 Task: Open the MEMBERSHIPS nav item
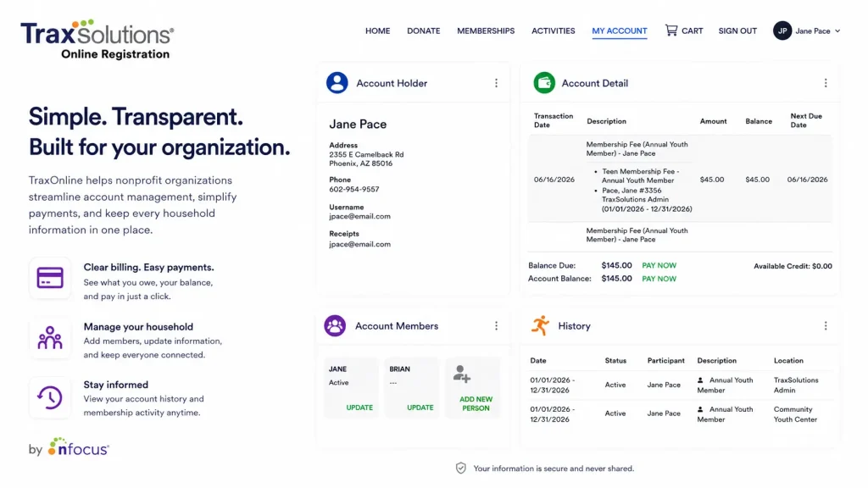pos(486,31)
